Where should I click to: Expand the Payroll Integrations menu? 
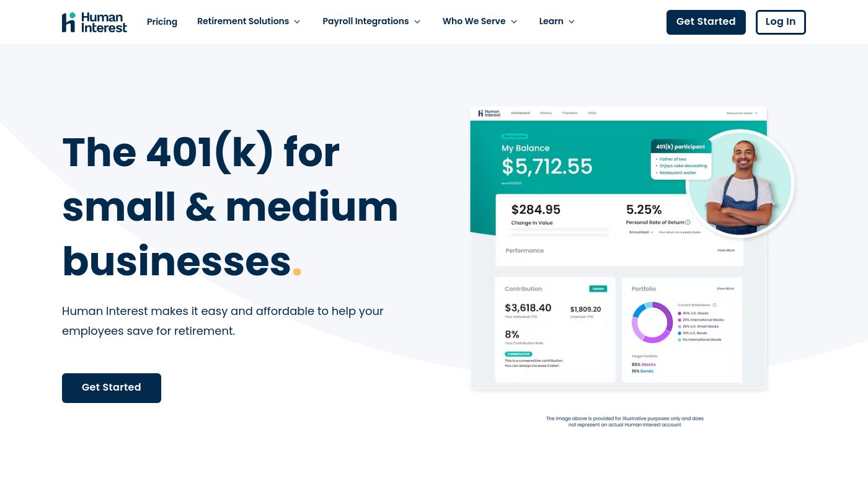pos(371,21)
